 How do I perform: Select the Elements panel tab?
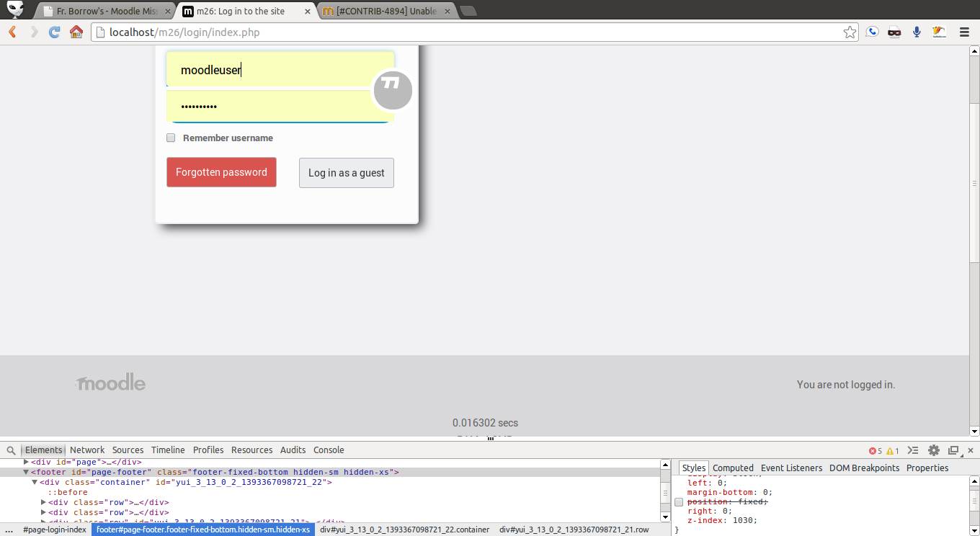(x=44, y=450)
